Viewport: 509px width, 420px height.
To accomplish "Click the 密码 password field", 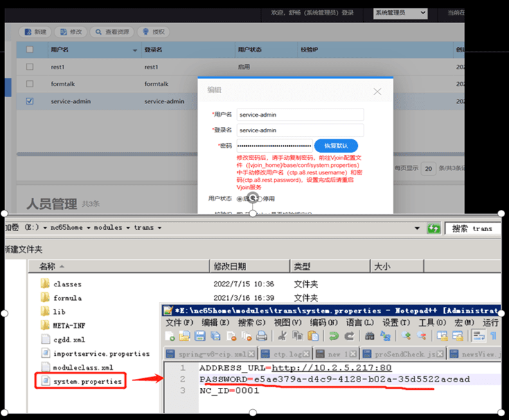I will tap(274, 146).
